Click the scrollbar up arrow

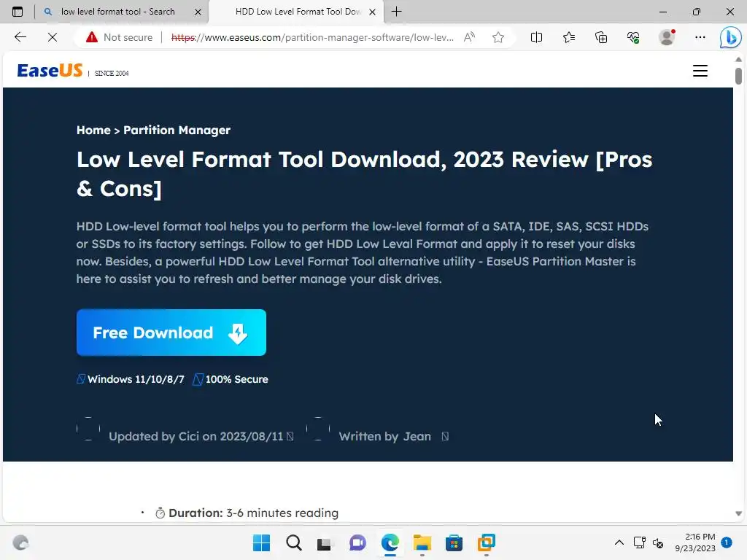pos(738,60)
